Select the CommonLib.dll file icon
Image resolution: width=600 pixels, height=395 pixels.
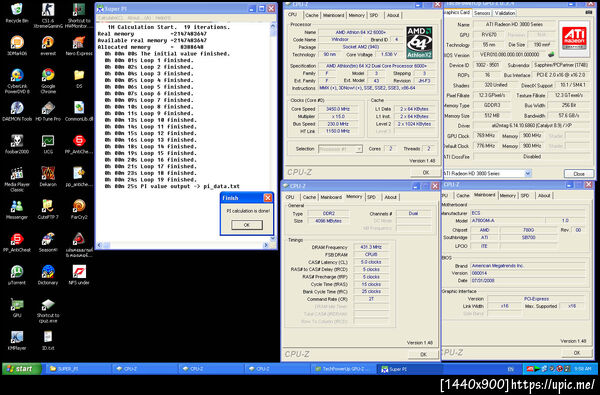[x=79, y=111]
